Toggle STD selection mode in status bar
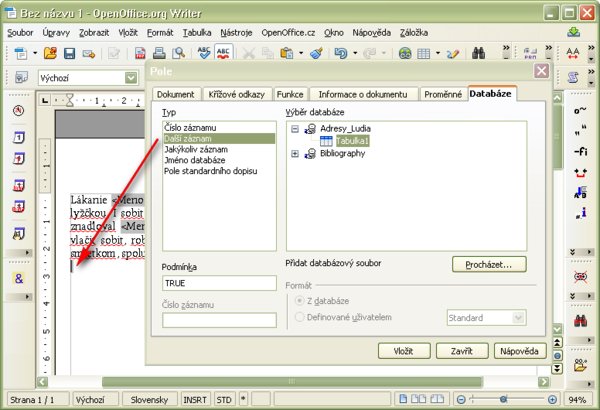 pos(224,400)
